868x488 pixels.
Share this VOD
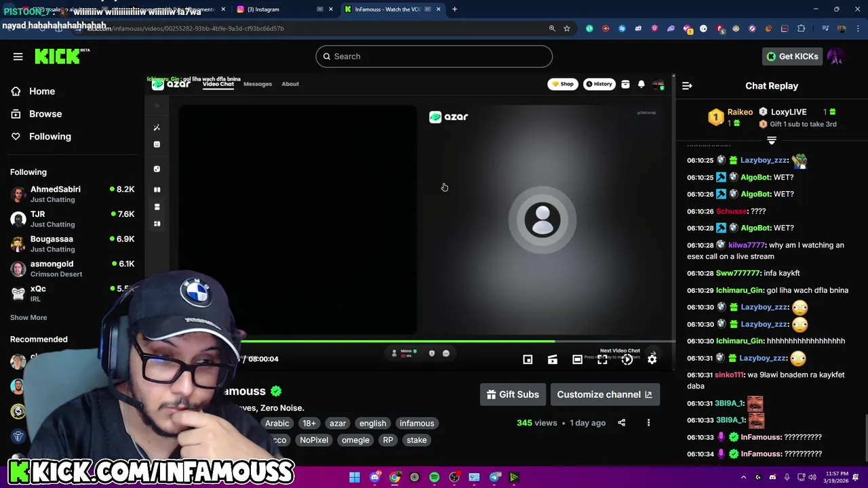(x=621, y=423)
